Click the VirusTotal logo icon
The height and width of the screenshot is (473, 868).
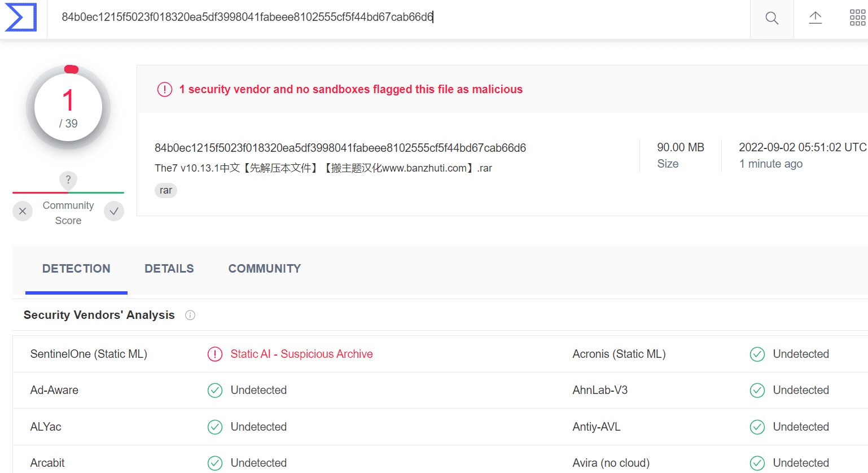(21, 17)
